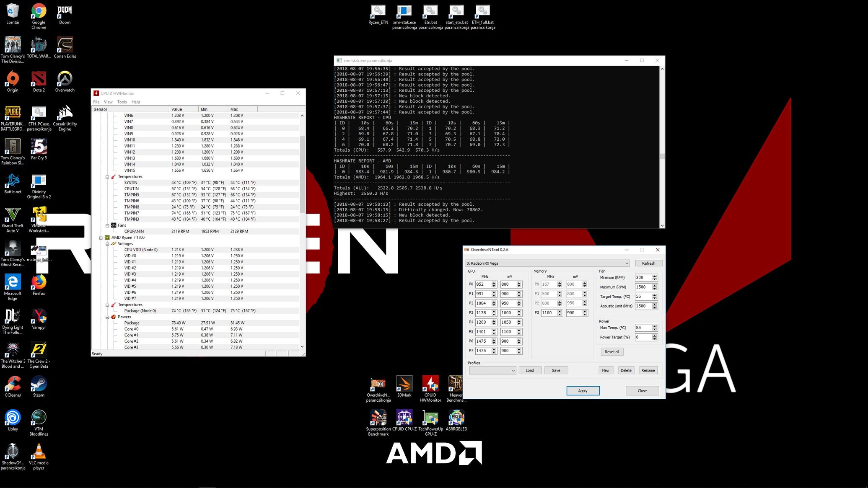Collapse Temperatures node above Package (Node 0)
This screenshot has width=868, height=488.
[x=107, y=305]
